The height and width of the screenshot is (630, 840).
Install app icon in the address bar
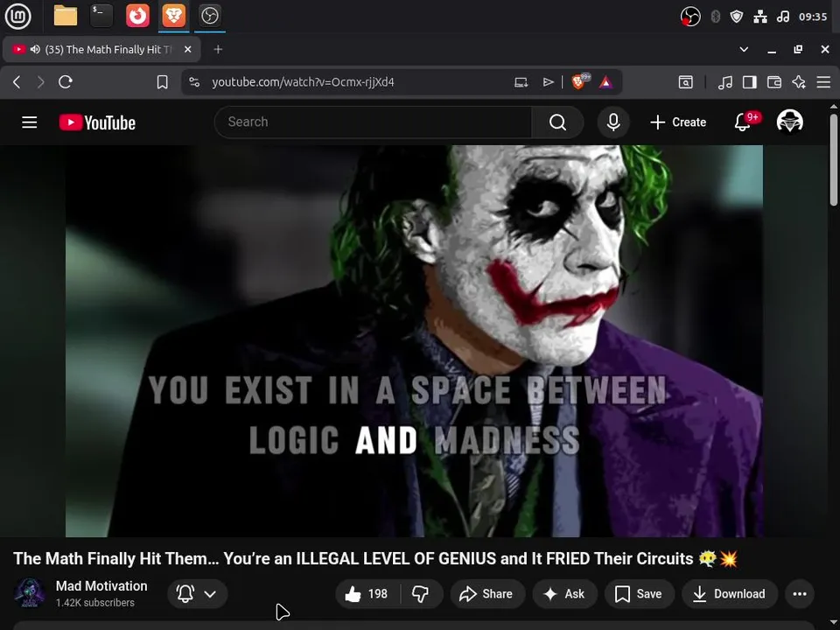point(521,82)
